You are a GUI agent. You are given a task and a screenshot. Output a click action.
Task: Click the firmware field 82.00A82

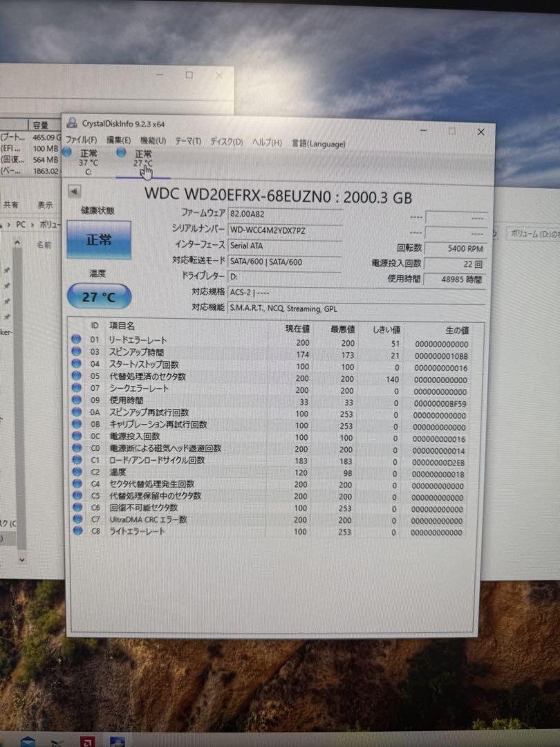285,214
